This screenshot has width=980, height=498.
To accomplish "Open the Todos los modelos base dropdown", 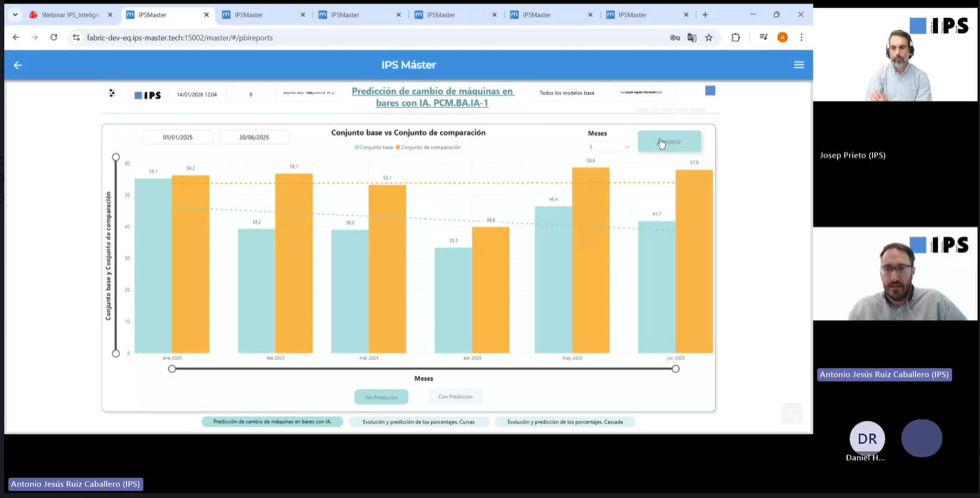I will 566,92.
